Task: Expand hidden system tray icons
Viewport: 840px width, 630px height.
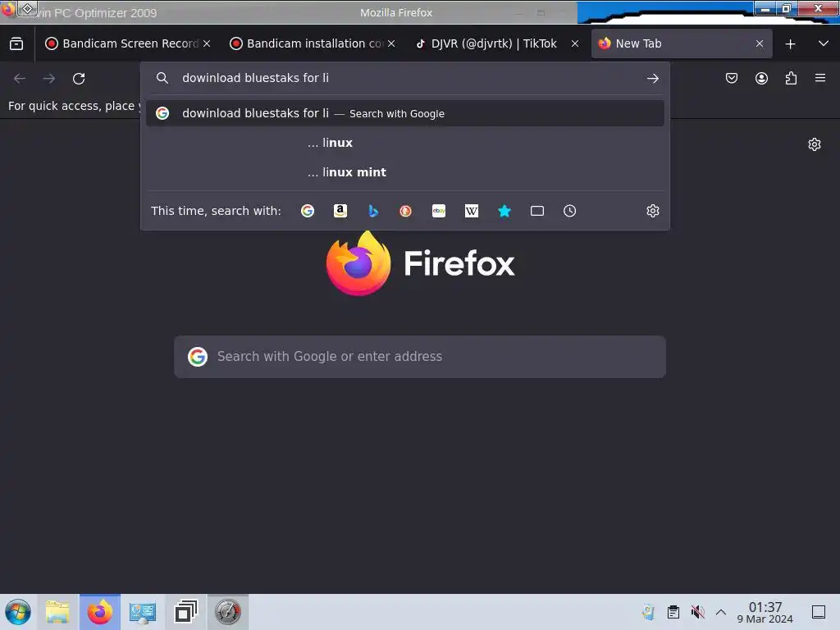Action: 721,612
